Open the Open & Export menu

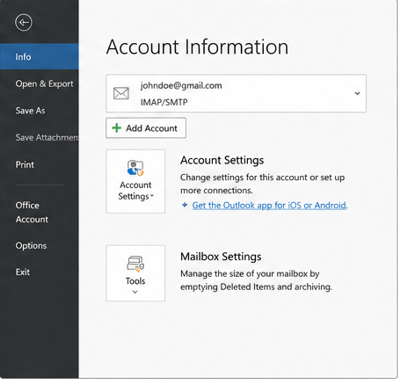(x=44, y=84)
